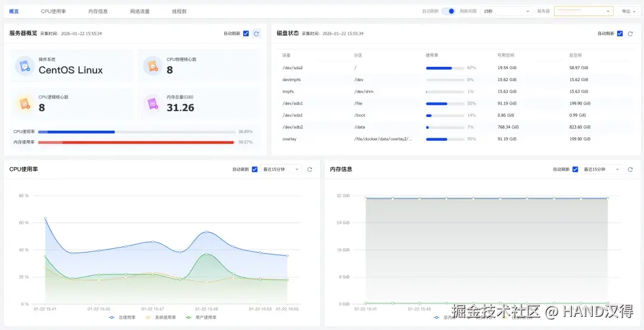Switch to the CPU使用率 tab
The image size is (644, 330).
point(54,11)
